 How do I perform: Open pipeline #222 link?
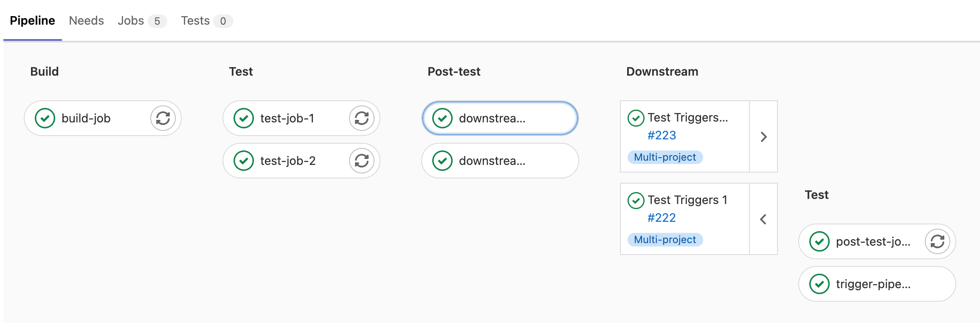(661, 218)
